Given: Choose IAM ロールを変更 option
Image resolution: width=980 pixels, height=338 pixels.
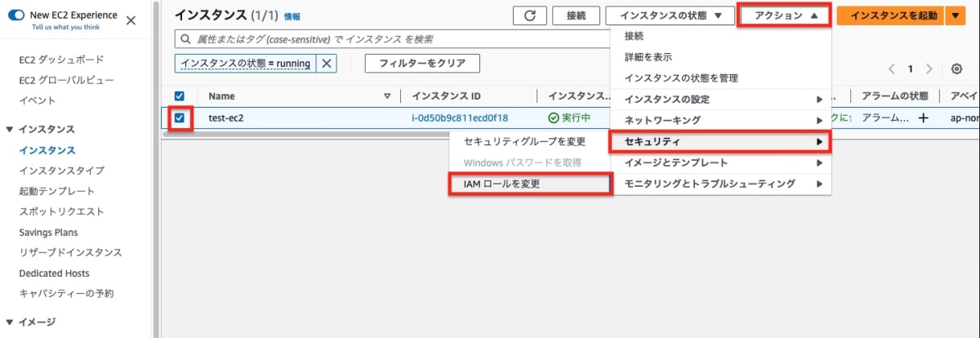Looking at the screenshot, I should [x=531, y=185].
